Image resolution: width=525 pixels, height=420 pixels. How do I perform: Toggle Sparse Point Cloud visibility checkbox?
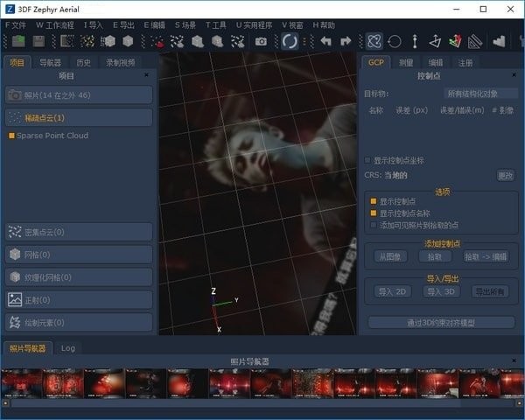[11, 136]
